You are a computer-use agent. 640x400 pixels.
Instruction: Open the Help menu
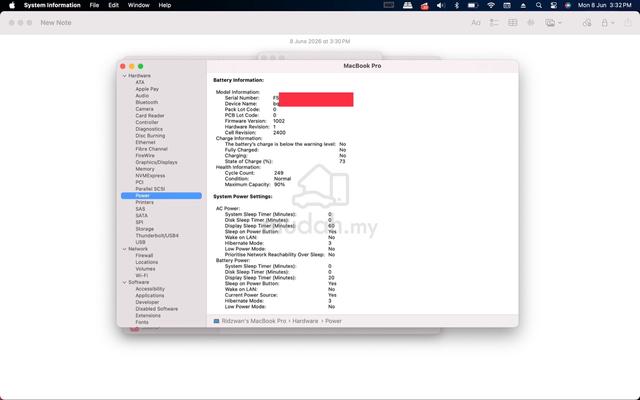(164, 5)
